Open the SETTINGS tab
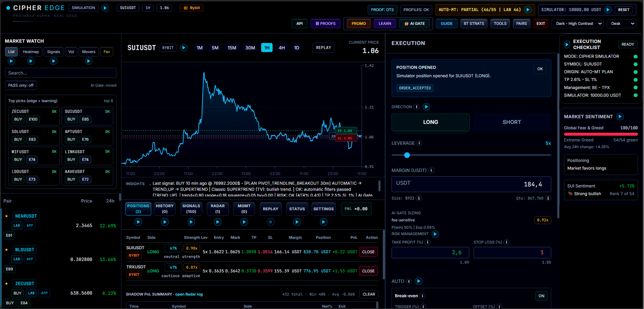The height and width of the screenshot is (309, 644). (324, 209)
